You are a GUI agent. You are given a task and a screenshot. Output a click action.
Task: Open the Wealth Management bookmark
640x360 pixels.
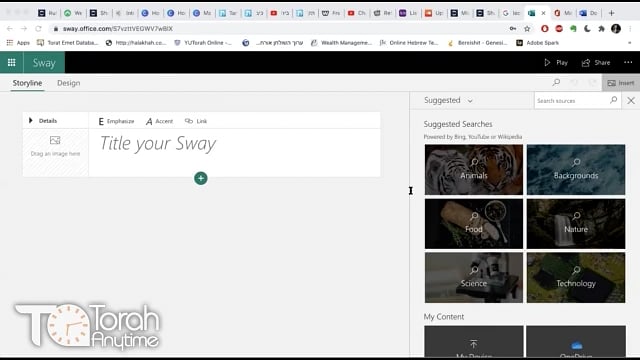(341, 42)
